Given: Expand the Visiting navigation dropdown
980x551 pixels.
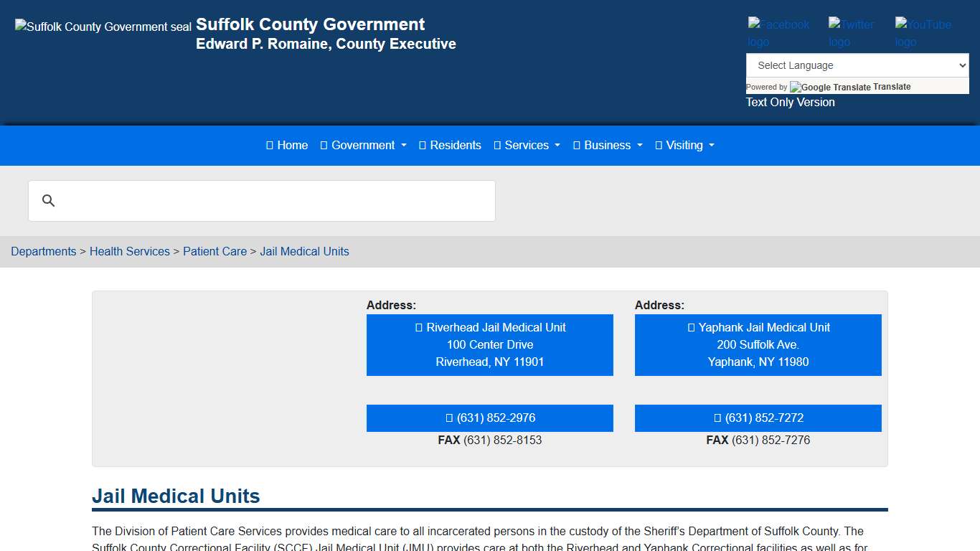Looking at the screenshot, I should point(684,146).
